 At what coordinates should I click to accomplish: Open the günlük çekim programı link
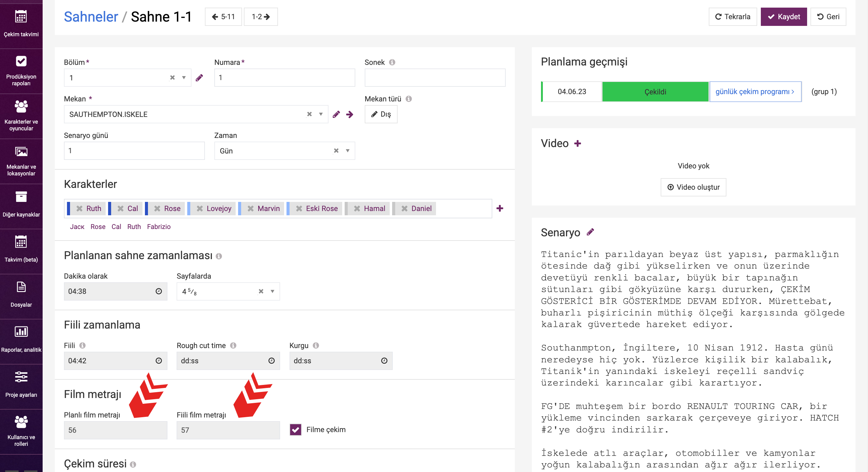pyautogui.click(x=755, y=92)
